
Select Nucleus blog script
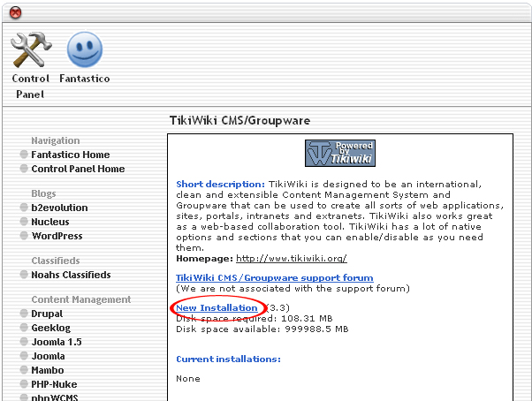point(50,222)
